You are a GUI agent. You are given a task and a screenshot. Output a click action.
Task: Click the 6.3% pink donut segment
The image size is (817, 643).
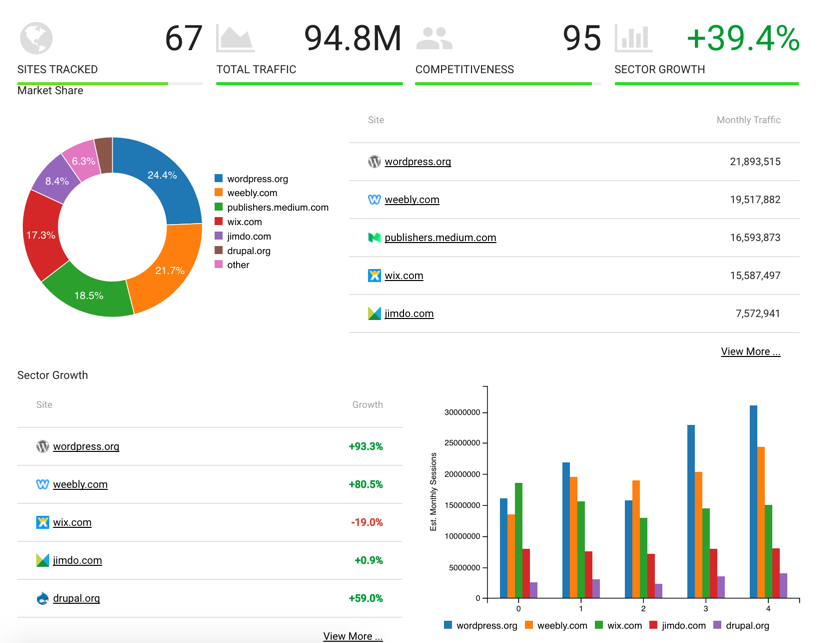pyautogui.click(x=83, y=161)
